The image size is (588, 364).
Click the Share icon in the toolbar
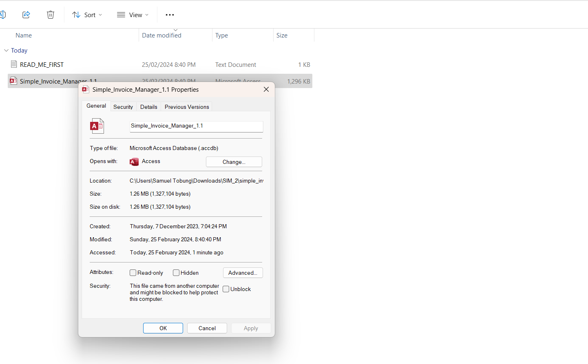pos(26,15)
